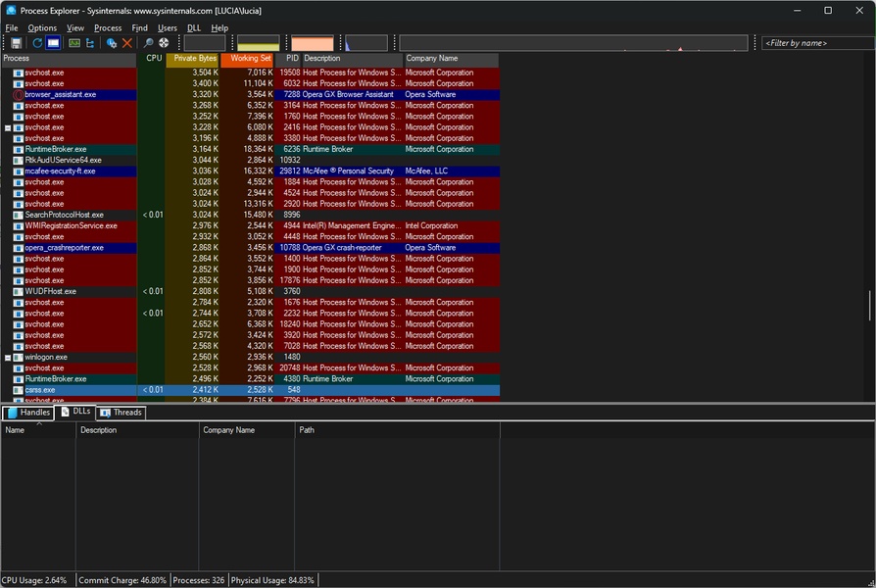This screenshot has height=588, width=876.
Task: Collapse the svchost.exe node with PID 2416
Action: click(8, 127)
